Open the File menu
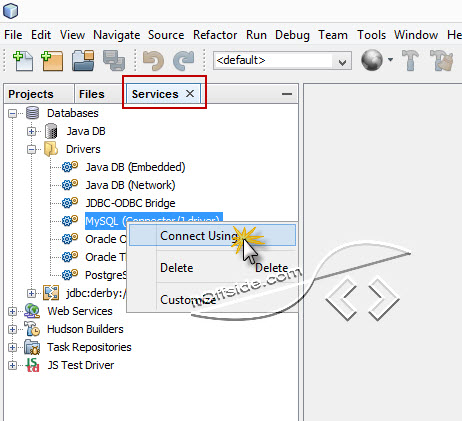 (x=13, y=35)
